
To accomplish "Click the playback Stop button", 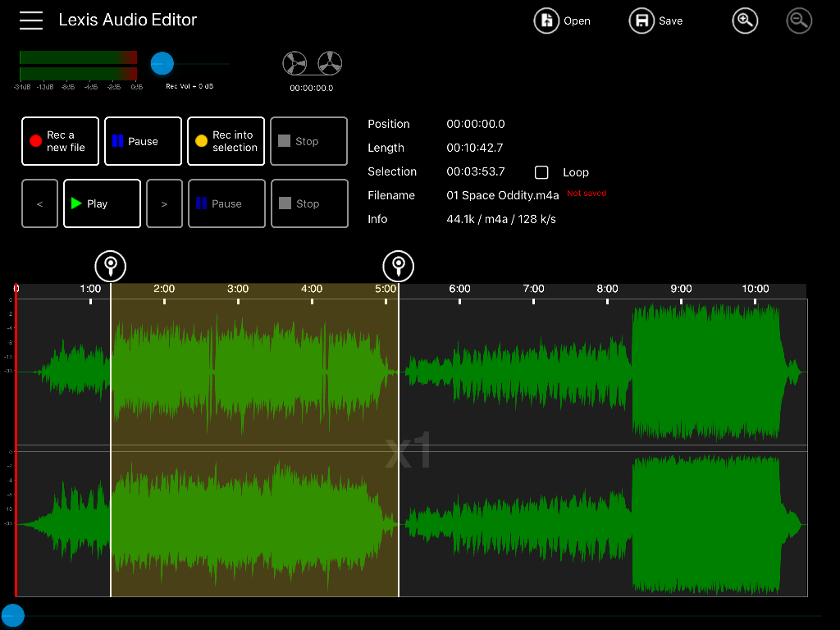I will [x=309, y=203].
